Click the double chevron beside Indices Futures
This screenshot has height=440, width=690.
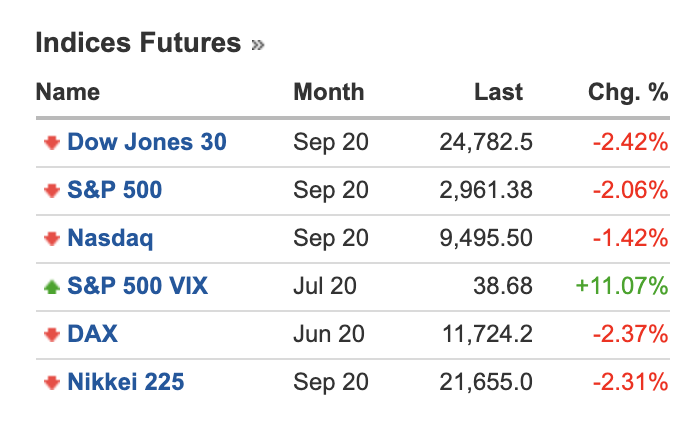click(257, 45)
